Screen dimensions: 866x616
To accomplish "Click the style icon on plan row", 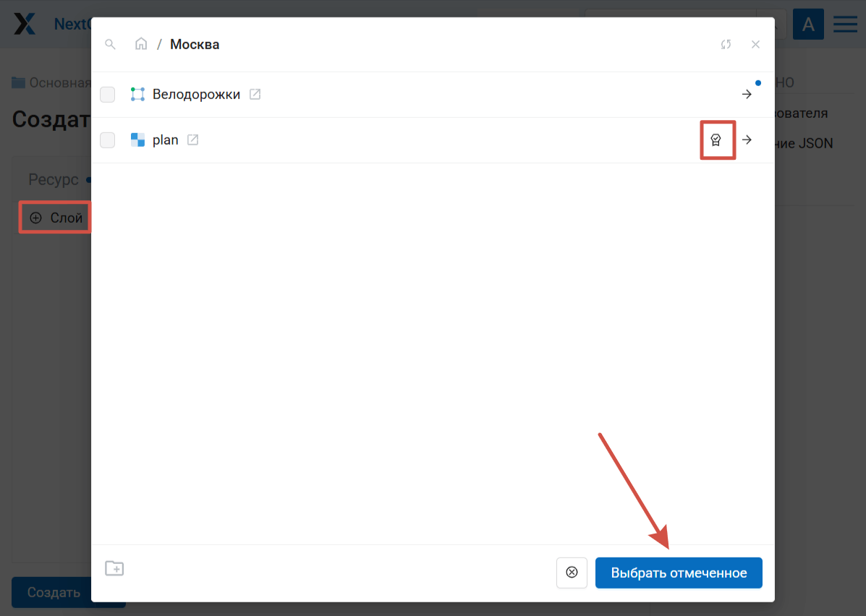I will pyautogui.click(x=716, y=140).
